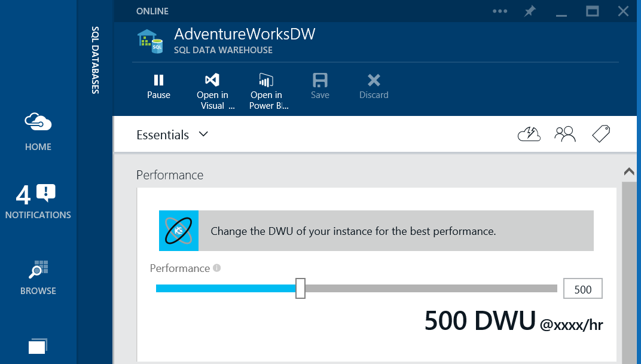This screenshot has width=641, height=364.
Task: Click the 500 DWU price text
Action: [x=514, y=320]
